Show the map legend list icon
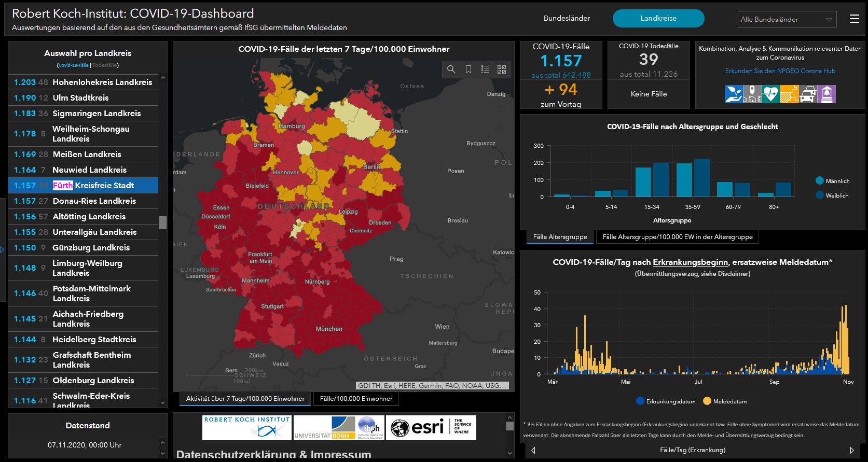Screen dimensions: 868x462 tap(485, 69)
